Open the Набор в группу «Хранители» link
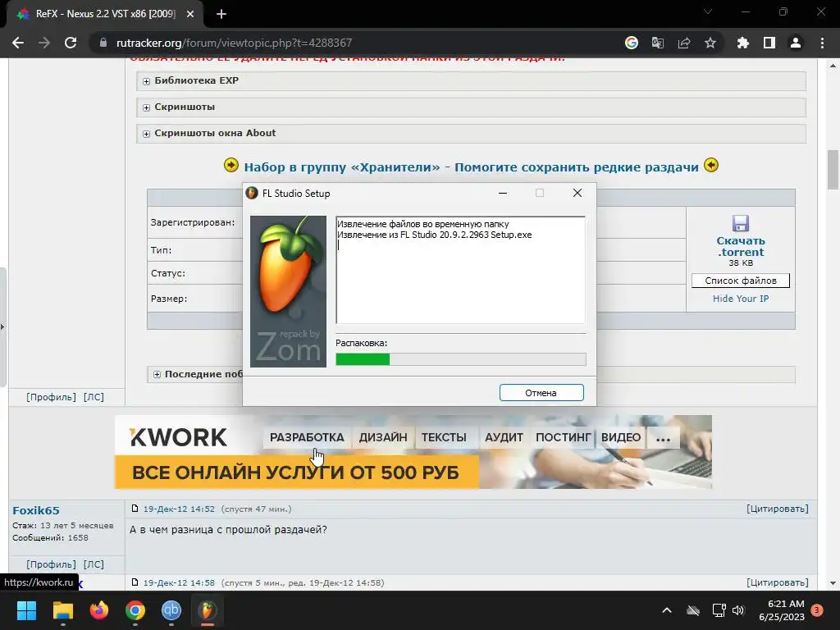Screen dimensions: 840x630 pyautogui.click(x=471, y=167)
